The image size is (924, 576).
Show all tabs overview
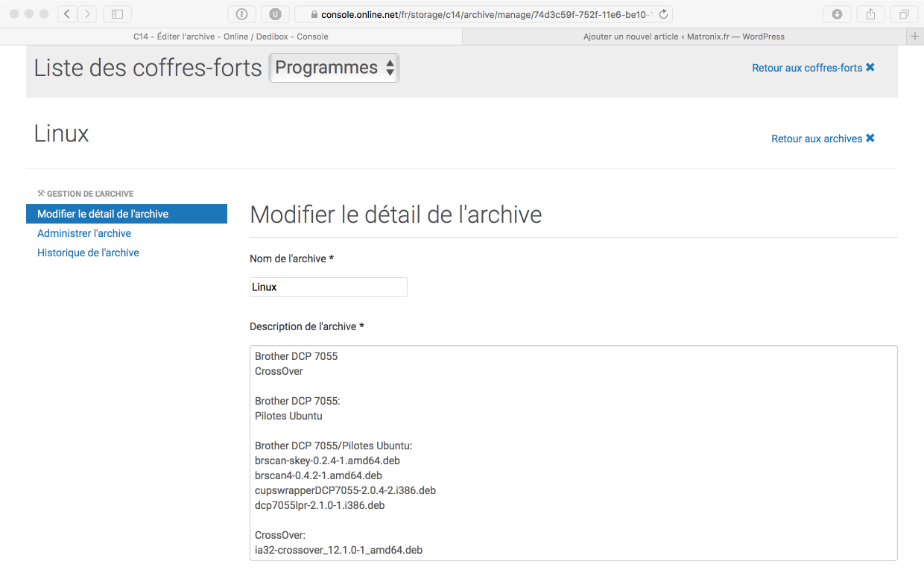[904, 14]
